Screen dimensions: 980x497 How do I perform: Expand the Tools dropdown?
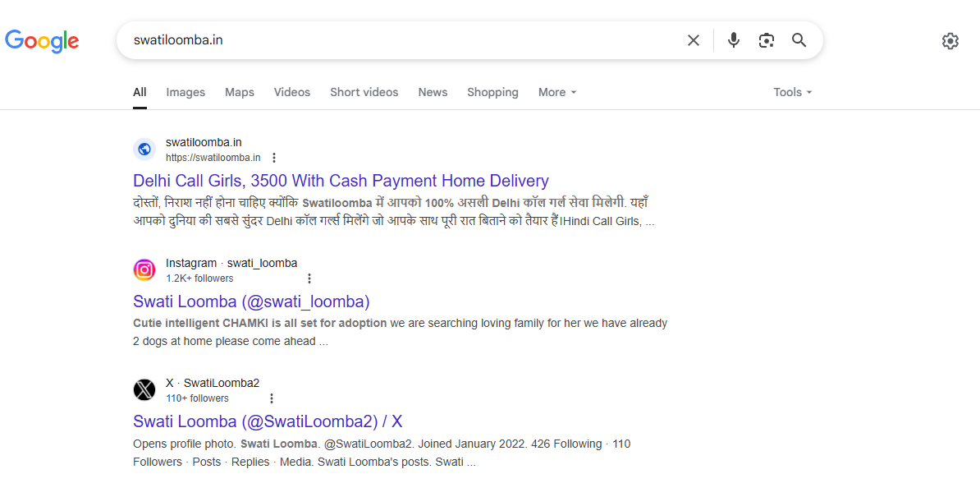click(793, 93)
